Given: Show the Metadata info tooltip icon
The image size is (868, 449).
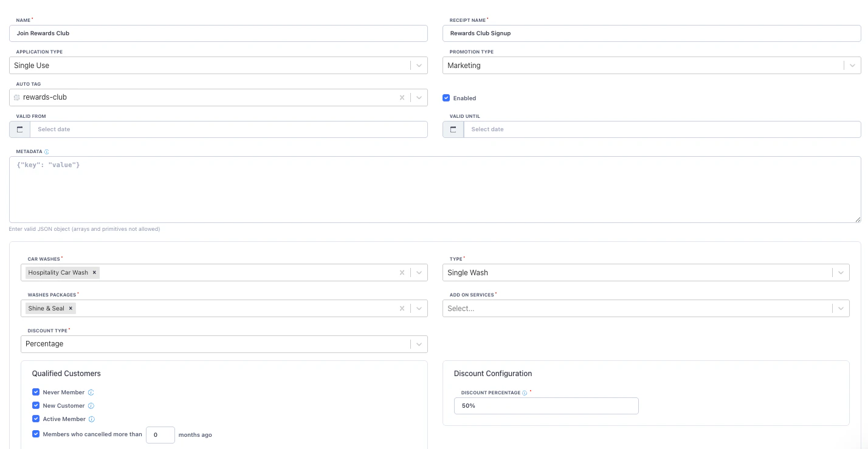Looking at the screenshot, I should [x=47, y=152].
